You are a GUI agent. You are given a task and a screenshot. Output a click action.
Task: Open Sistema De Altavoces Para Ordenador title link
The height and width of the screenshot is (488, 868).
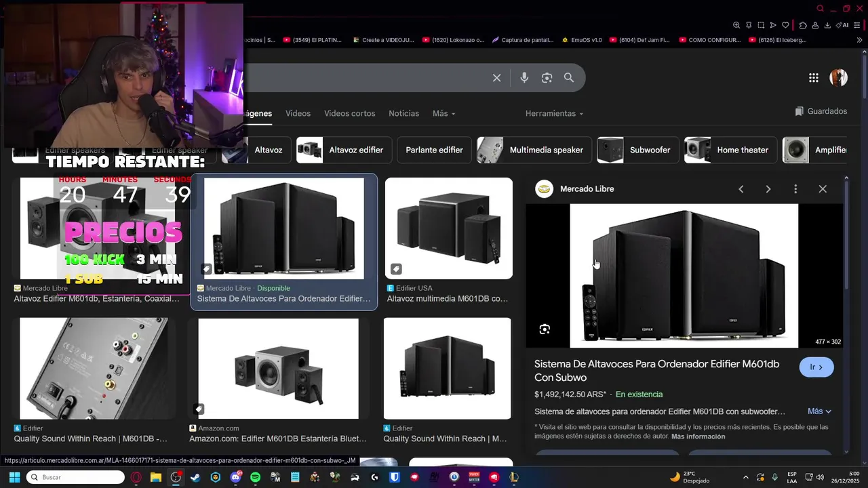tap(656, 371)
